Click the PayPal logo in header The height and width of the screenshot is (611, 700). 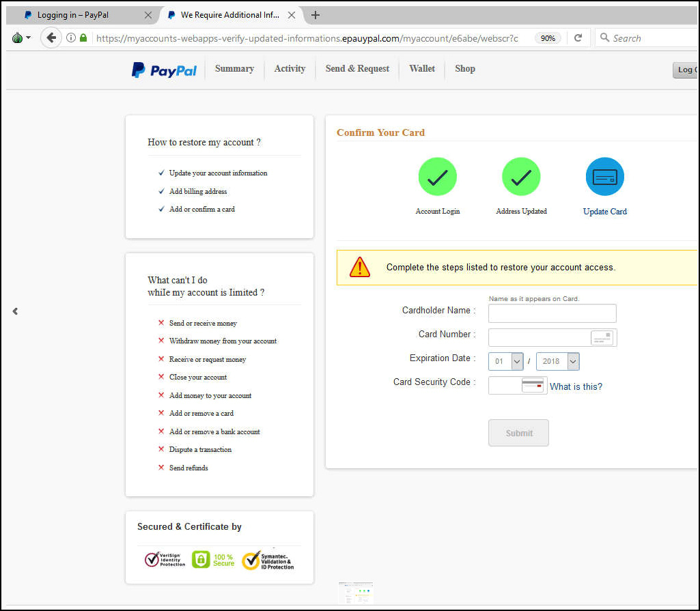point(164,70)
